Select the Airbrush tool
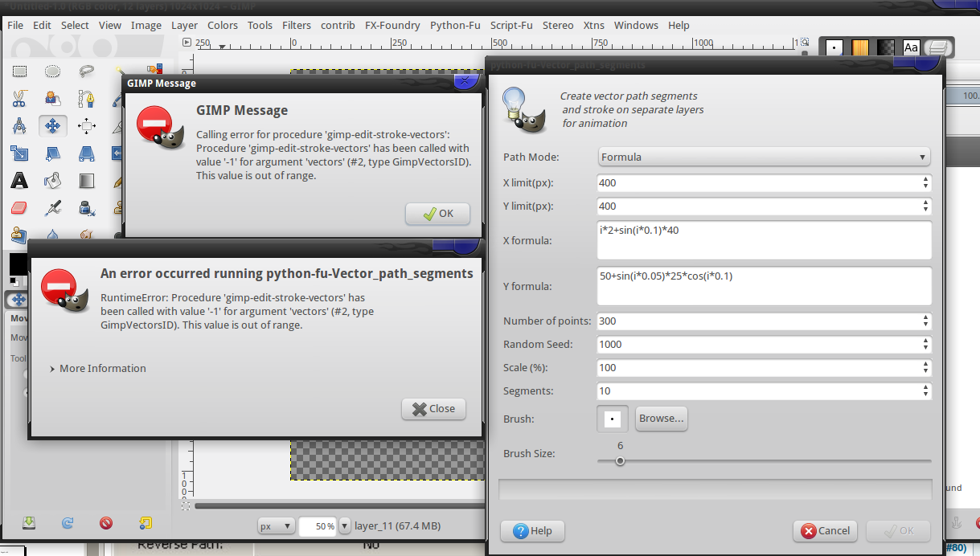The width and height of the screenshot is (980, 556). coord(53,207)
